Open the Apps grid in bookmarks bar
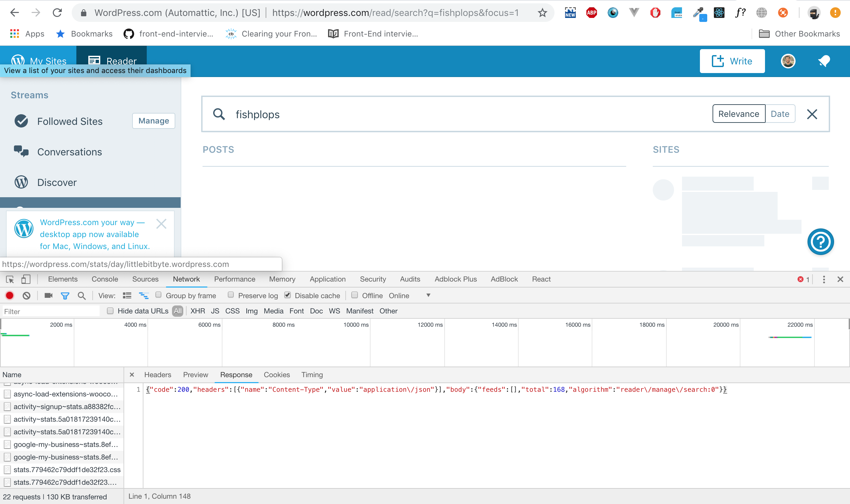The image size is (850, 504). click(x=27, y=34)
